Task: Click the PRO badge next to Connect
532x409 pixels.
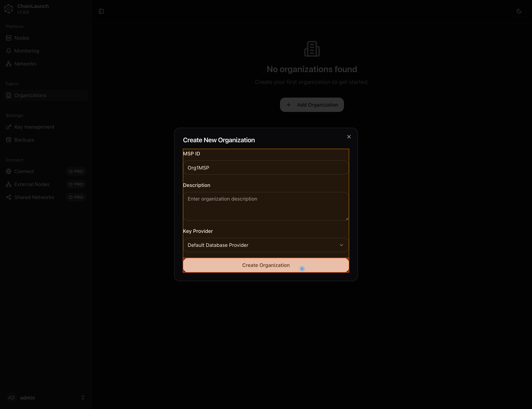Action: tap(76, 171)
